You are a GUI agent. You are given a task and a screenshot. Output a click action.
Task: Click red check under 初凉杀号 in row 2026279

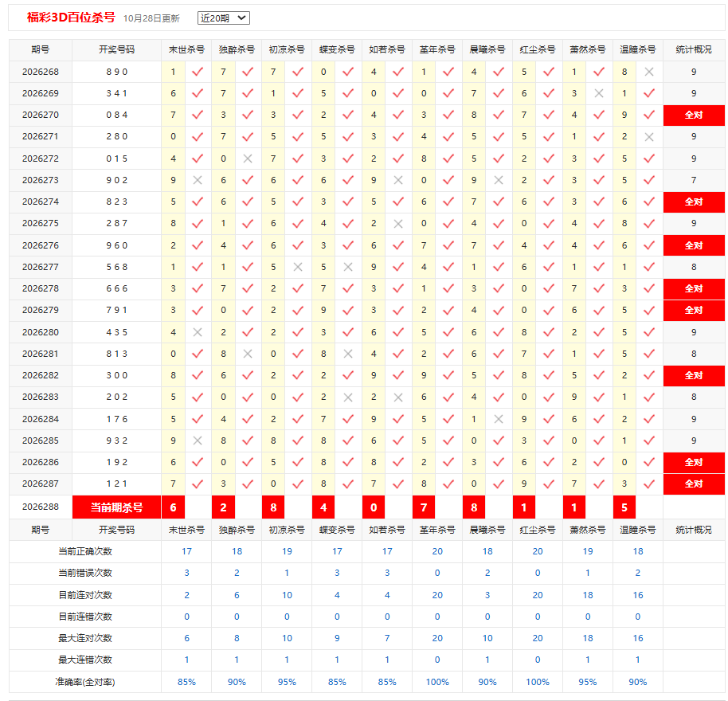[x=298, y=310]
